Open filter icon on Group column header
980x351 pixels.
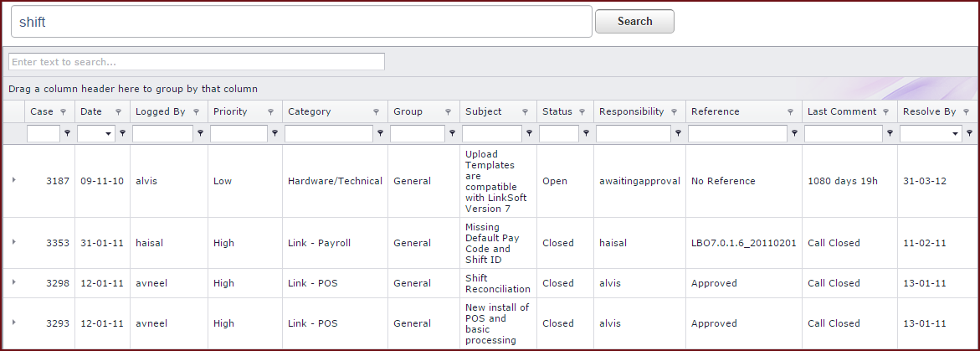point(448,112)
